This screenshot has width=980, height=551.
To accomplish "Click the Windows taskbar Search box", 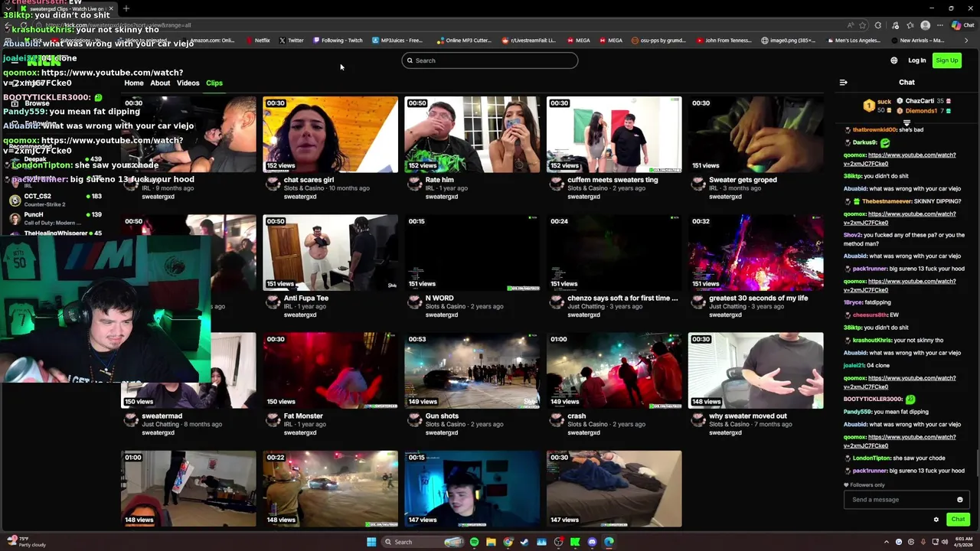I will click(x=423, y=542).
